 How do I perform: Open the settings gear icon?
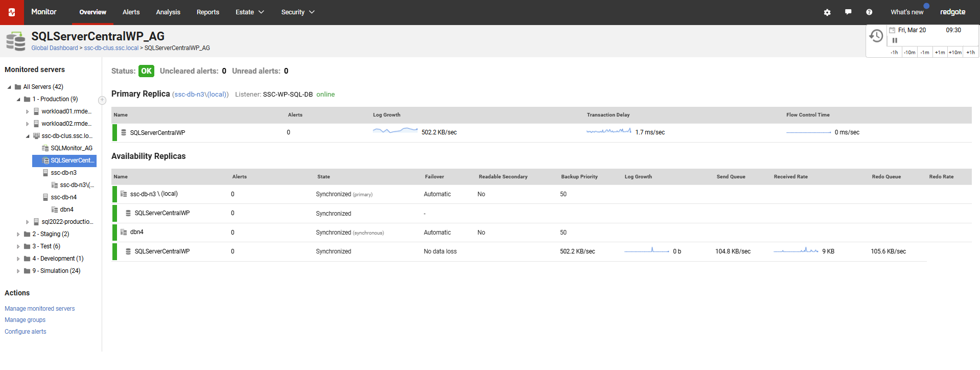[x=827, y=12]
